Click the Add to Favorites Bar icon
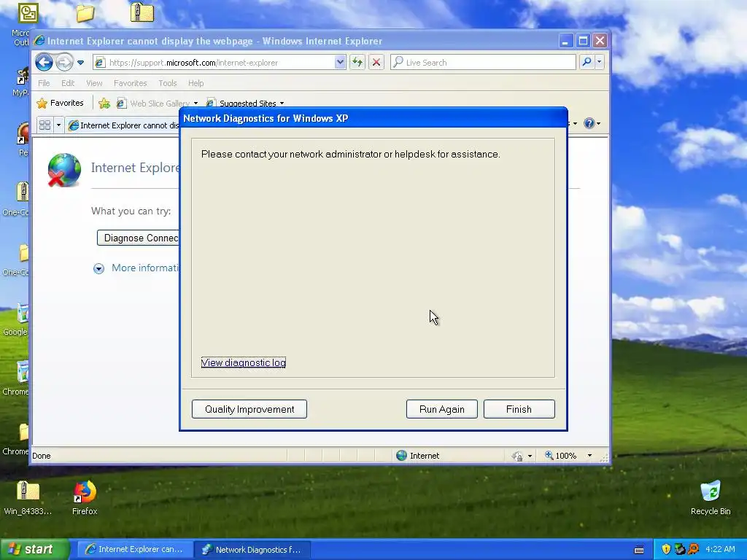Screen dimensions: 747x560 click(x=104, y=103)
